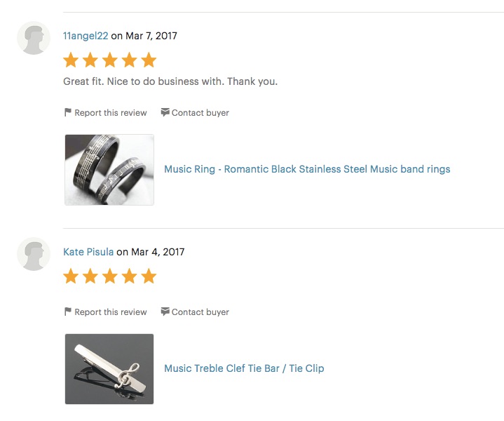The height and width of the screenshot is (421, 504).
Task: Click Kate Pisula's profile avatar
Action: pyautogui.click(x=34, y=254)
